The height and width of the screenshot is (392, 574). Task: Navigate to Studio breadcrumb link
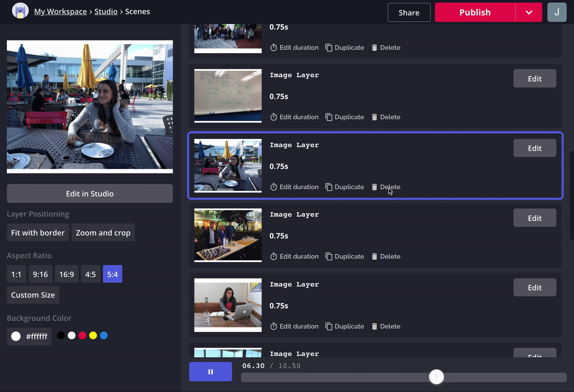click(x=106, y=11)
